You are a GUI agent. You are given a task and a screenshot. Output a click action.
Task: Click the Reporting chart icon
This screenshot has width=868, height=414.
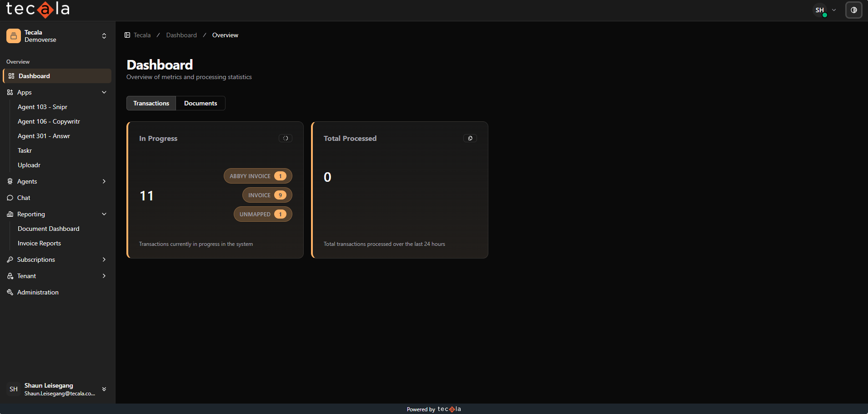pos(10,214)
